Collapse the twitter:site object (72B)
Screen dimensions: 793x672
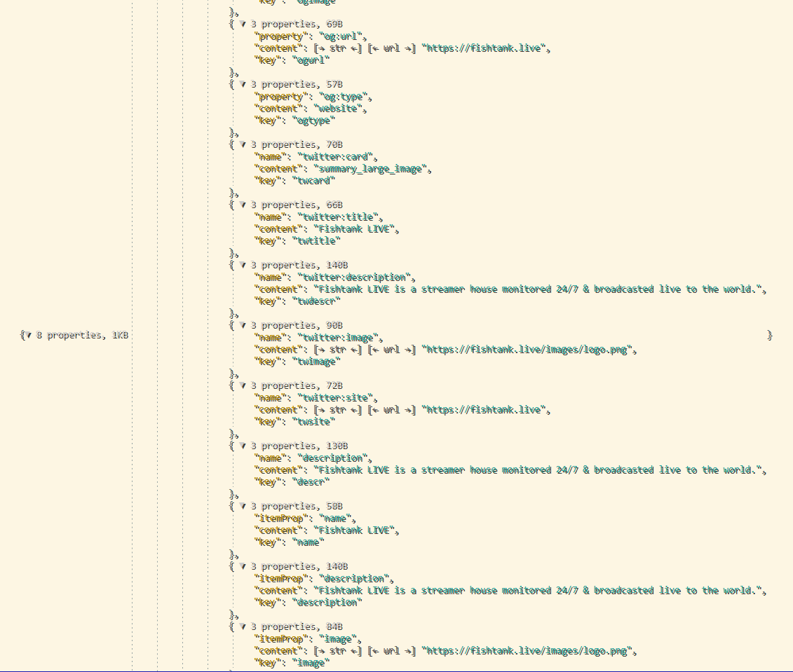coord(243,385)
